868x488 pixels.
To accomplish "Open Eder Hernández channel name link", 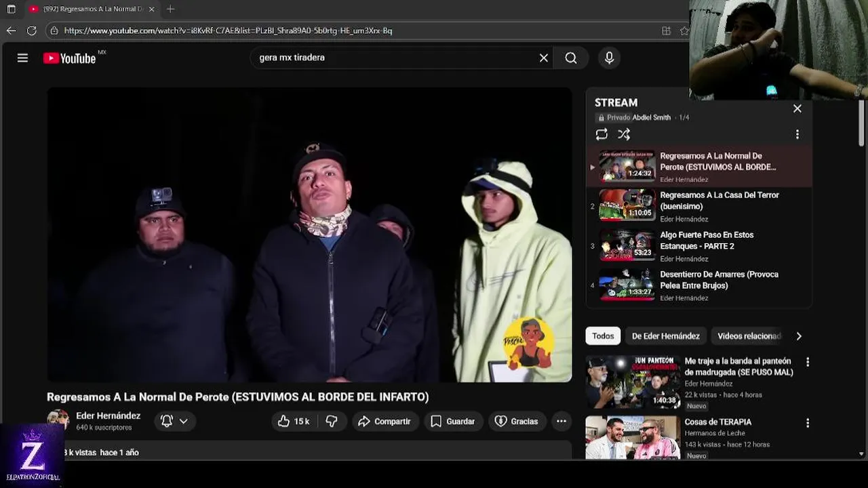I will [x=108, y=415].
